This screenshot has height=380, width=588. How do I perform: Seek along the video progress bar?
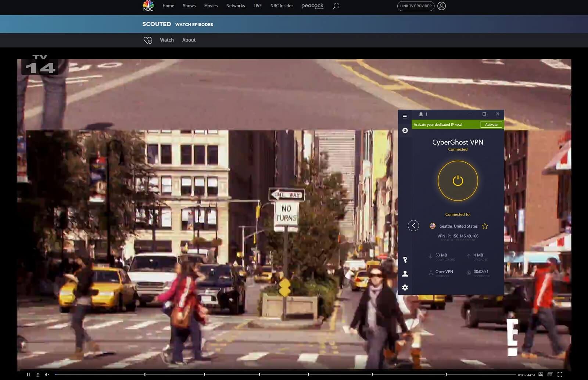285,374
